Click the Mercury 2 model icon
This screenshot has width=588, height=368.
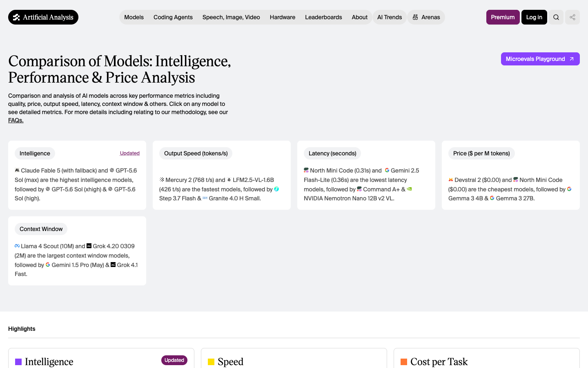[x=162, y=180]
